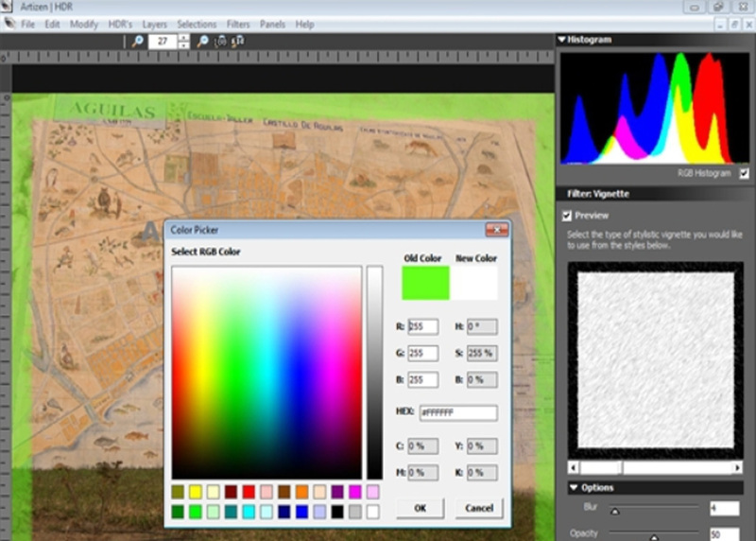
Task: Click the K black percentage field
Action: [x=482, y=473]
